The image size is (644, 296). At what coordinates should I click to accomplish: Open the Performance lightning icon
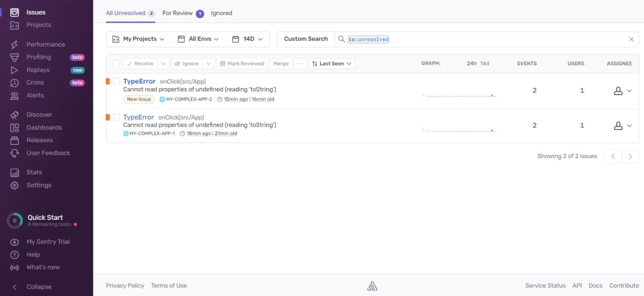coord(14,44)
